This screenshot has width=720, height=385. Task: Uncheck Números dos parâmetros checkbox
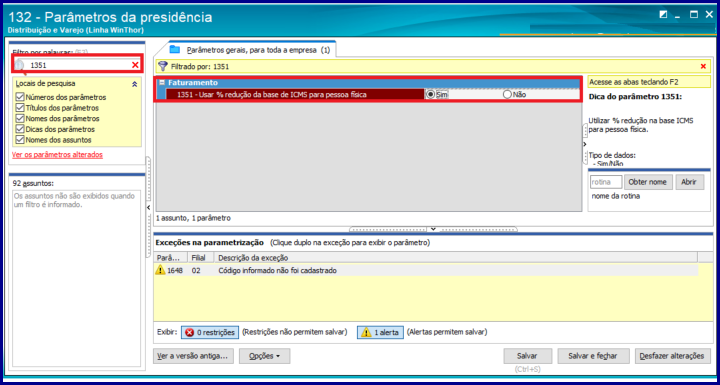20,97
